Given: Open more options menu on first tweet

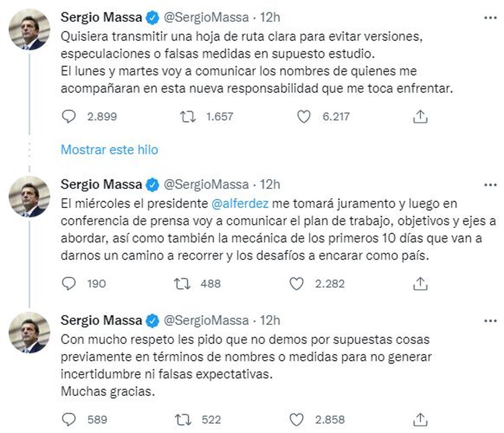Looking at the screenshot, I should coord(490,18).
